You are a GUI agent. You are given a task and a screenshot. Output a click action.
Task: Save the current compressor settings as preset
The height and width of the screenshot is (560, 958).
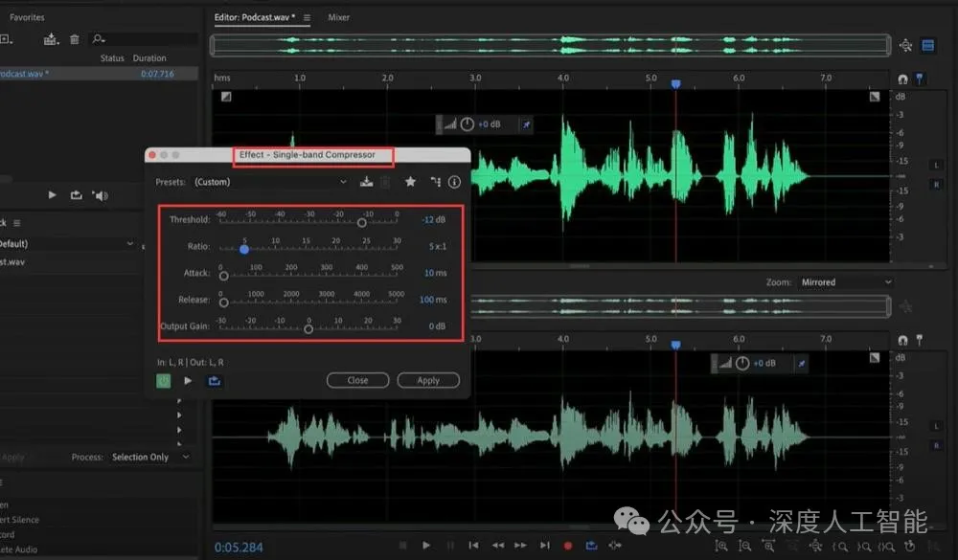tap(366, 182)
